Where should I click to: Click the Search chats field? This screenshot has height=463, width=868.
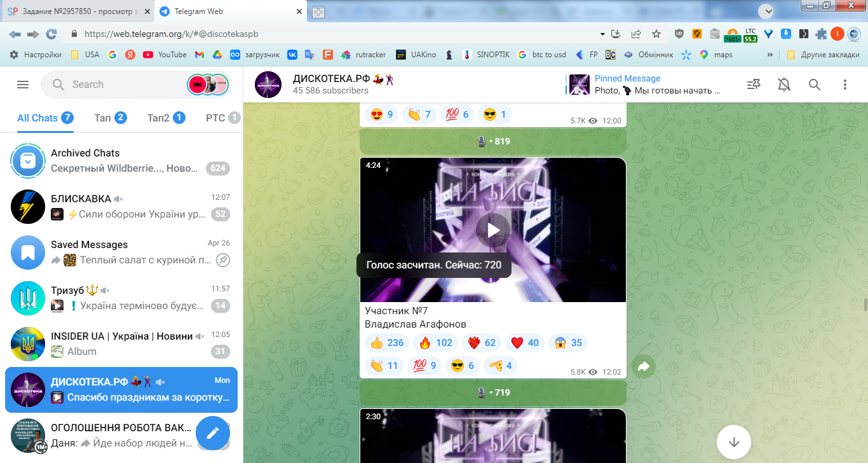pos(137,85)
